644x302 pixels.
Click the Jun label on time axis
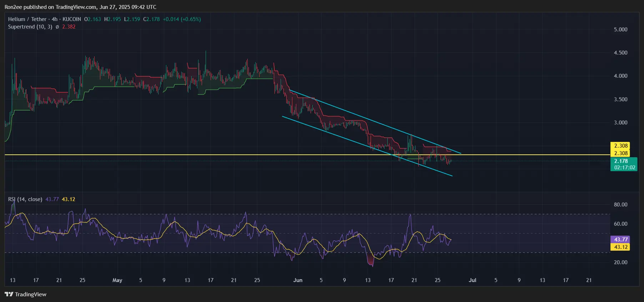298,280
